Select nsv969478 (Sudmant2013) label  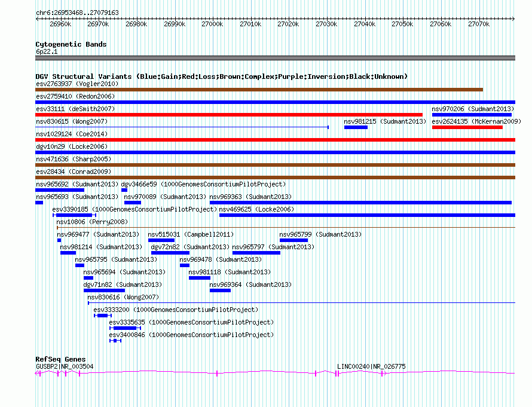pyautogui.click(x=221, y=259)
